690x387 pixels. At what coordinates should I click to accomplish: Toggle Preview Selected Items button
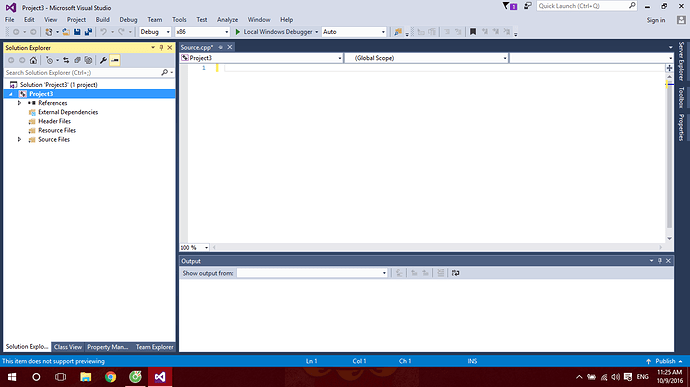(x=115, y=60)
